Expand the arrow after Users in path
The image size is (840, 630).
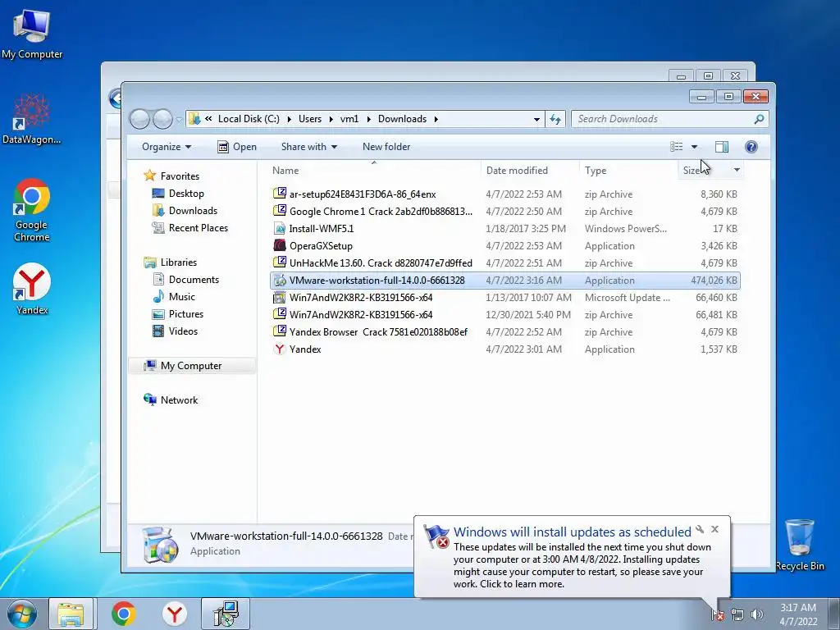(331, 119)
